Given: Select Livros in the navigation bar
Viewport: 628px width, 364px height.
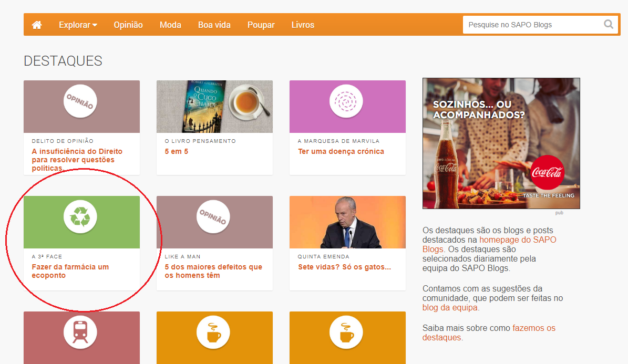Looking at the screenshot, I should (303, 25).
